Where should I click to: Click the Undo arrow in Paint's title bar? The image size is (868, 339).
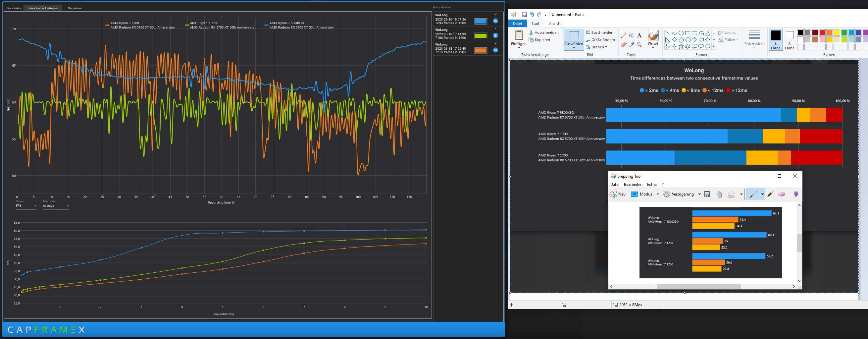click(532, 15)
